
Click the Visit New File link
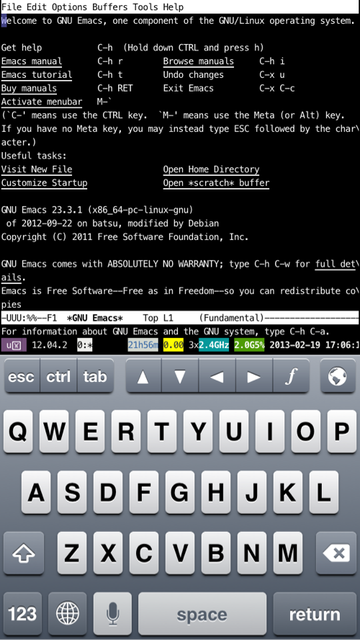coord(37,169)
